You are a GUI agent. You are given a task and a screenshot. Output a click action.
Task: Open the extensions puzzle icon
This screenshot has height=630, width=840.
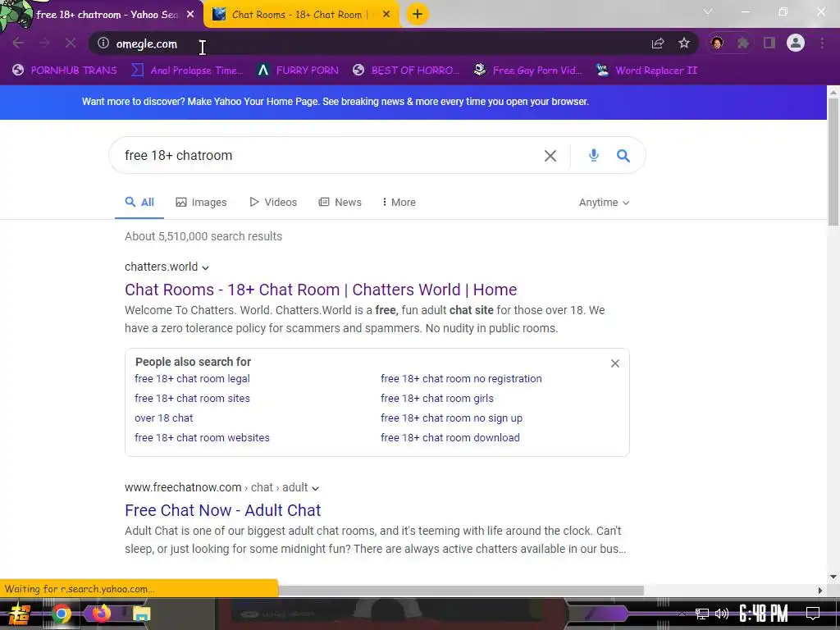pos(743,43)
